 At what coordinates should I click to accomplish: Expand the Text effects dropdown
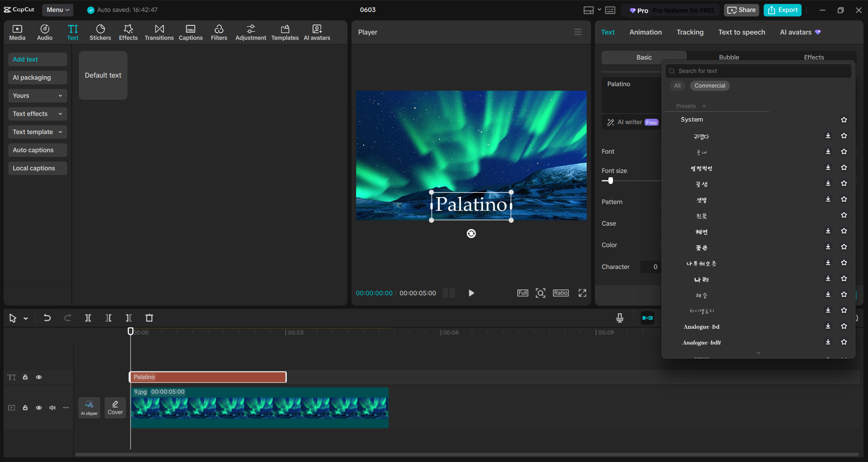click(x=37, y=114)
